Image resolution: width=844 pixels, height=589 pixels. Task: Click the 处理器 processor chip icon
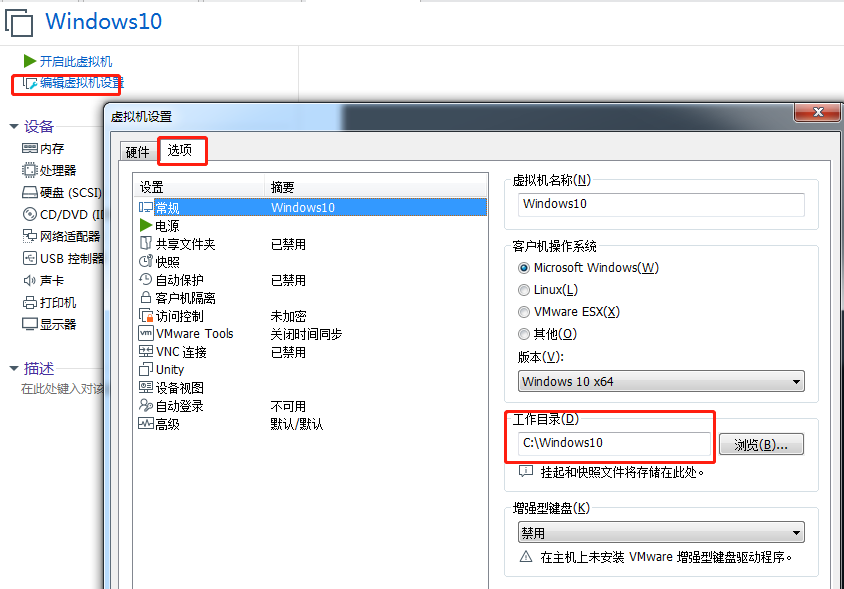point(30,170)
